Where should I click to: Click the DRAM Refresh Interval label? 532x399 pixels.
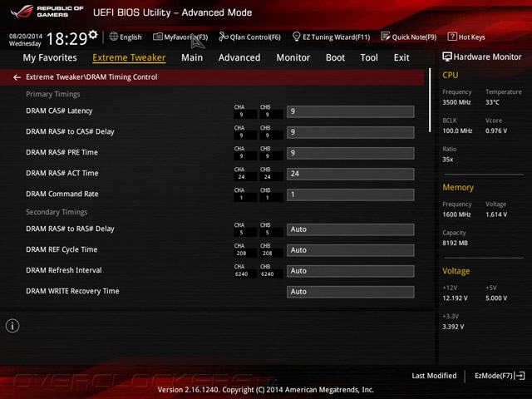pos(64,270)
